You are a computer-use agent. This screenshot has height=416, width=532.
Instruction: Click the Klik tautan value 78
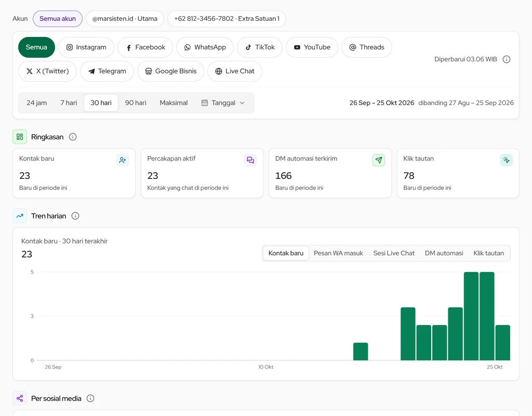(409, 176)
